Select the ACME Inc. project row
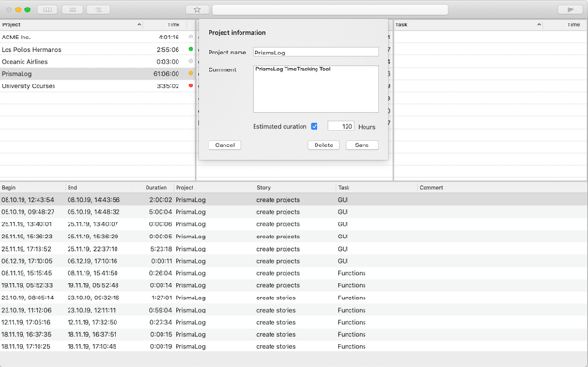The image size is (588, 367). [x=98, y=37]
